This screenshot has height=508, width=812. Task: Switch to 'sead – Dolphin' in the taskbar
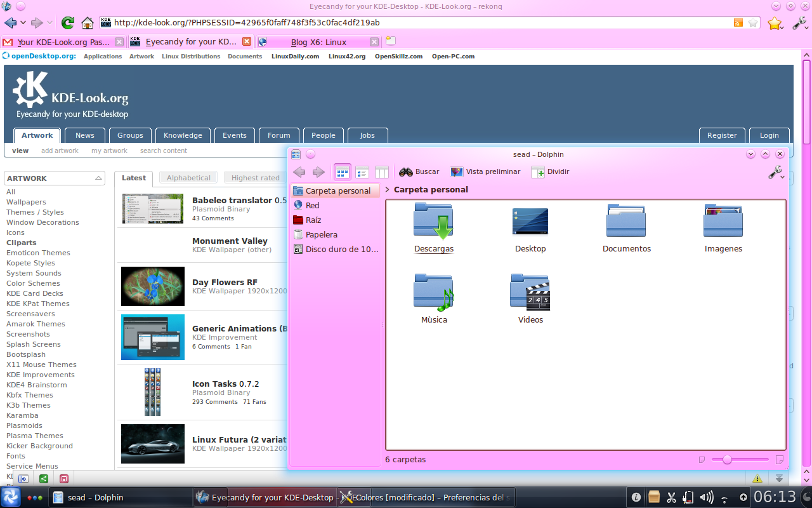[x=120, y=497]
